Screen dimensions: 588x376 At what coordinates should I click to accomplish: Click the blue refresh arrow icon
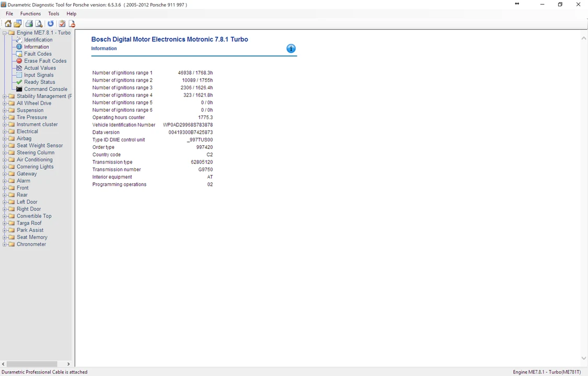51,23
